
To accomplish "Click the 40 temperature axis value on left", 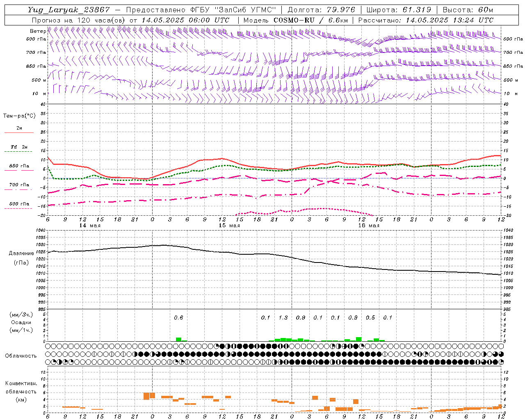I will [x=43, y=105].
